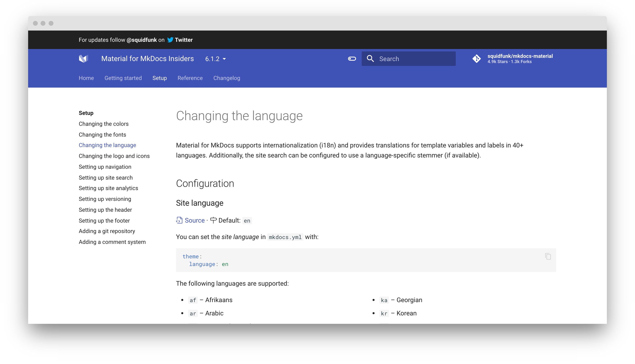The width and height of the screenshot is (635, 364).
Task: Click the 'kr – Korean' list item
Action: click(398, 313)
